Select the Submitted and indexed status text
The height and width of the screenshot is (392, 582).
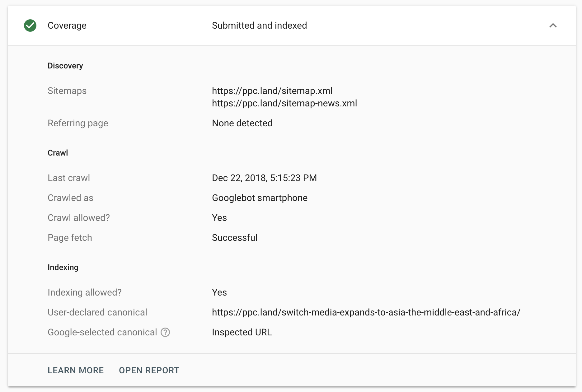pyautogui.click(x=259, y=26)
